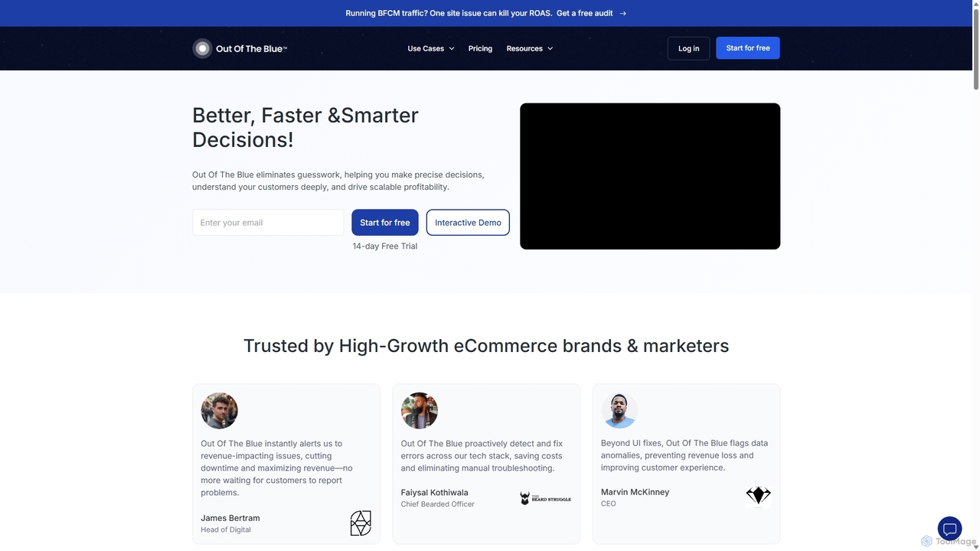Screen dimensions: 980x551
Task: Click the Log in button
Action: click(688, 48)
